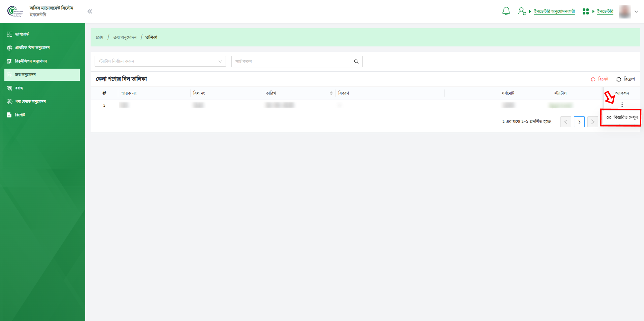Open রিপোর্ট in the sidebar
The image size is (644, 321).
[20, 115]
